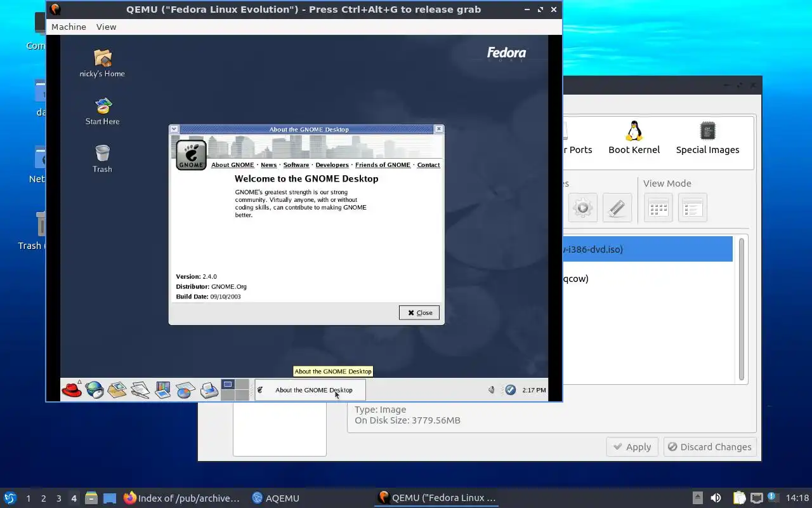Click the media gear button in AQEMU
Viewport: 812px width, 508px height.
pos(582,208)
